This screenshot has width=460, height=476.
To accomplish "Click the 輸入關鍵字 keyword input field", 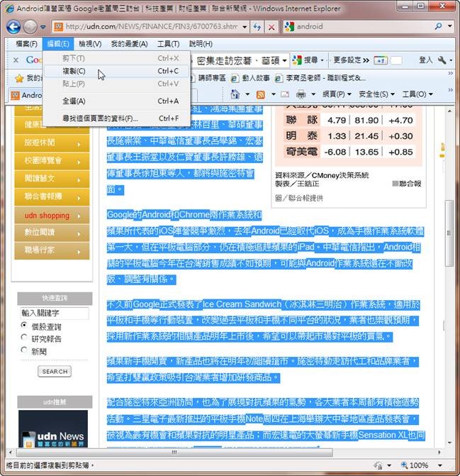I will (x=55, y=313).
